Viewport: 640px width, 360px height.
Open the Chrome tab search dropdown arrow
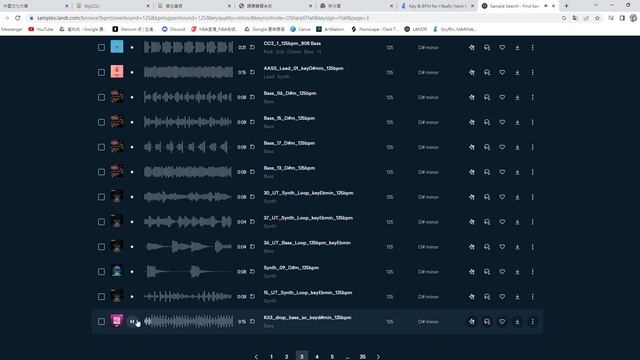click(596, 5)
